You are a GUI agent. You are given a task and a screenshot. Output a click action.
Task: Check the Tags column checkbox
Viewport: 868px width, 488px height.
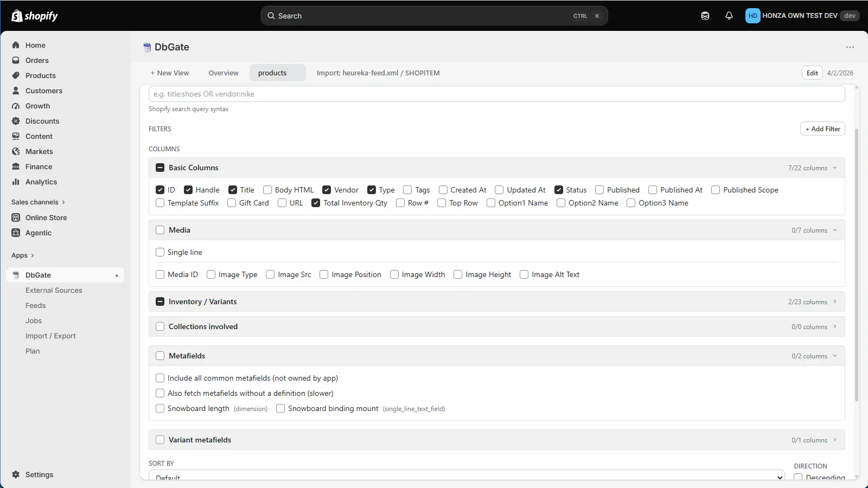[407, 190]
